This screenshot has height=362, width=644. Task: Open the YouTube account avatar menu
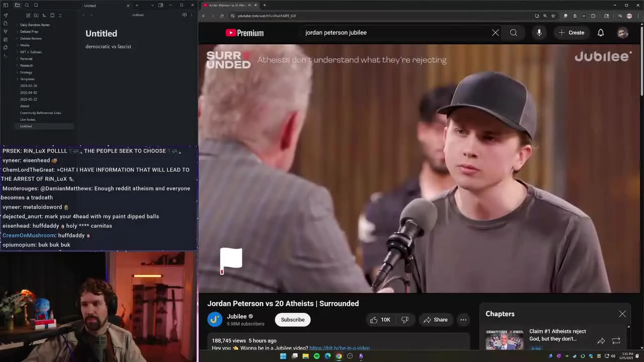623,33
